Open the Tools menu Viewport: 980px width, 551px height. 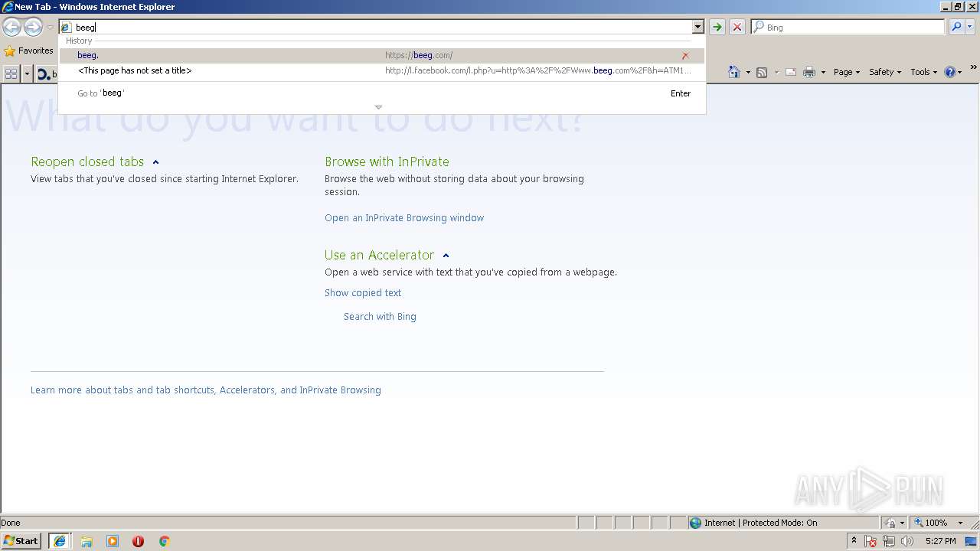[923, 72]
